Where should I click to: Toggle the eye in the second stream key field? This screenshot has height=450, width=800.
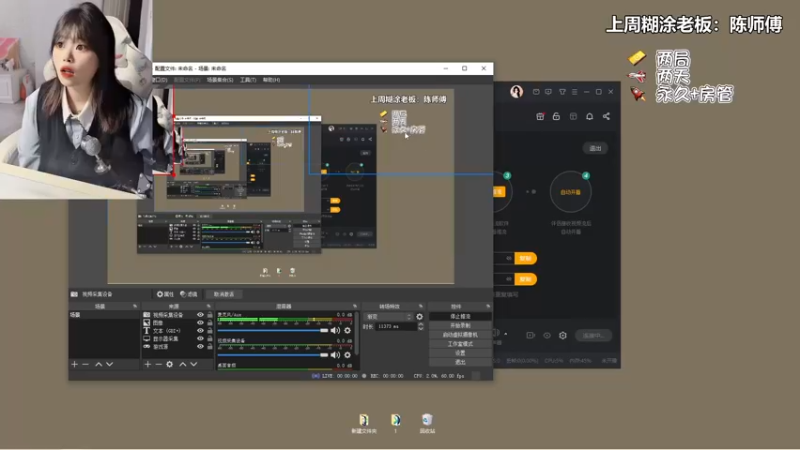[509, 279]
